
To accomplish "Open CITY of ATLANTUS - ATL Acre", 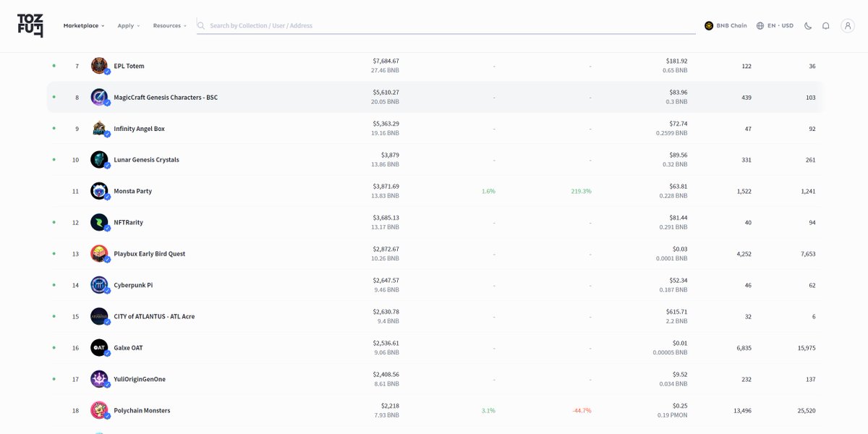I will [154, 317].
